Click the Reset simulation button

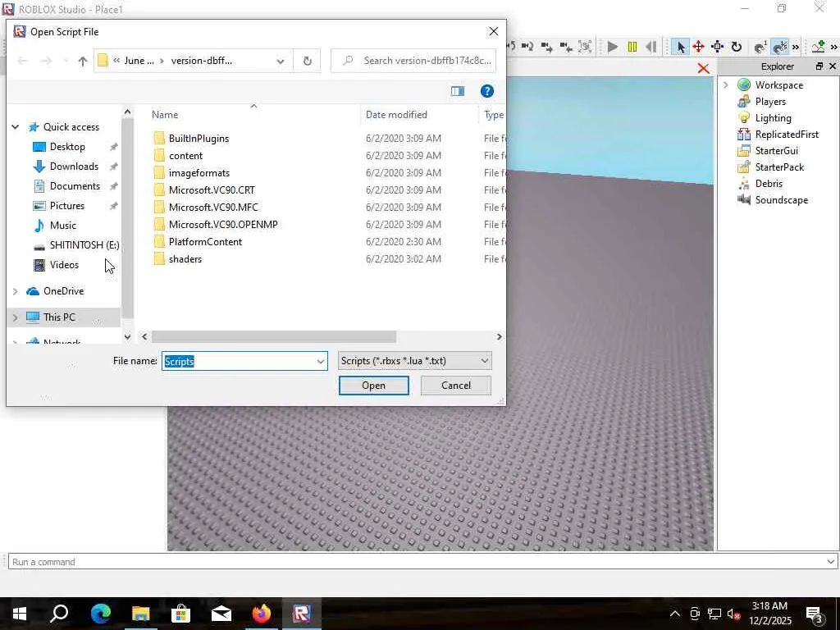coord(651,47)
